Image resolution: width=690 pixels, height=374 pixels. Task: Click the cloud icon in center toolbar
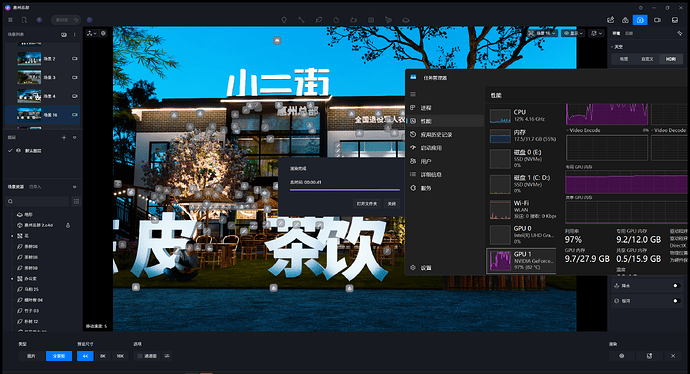(x=406, y=20)
